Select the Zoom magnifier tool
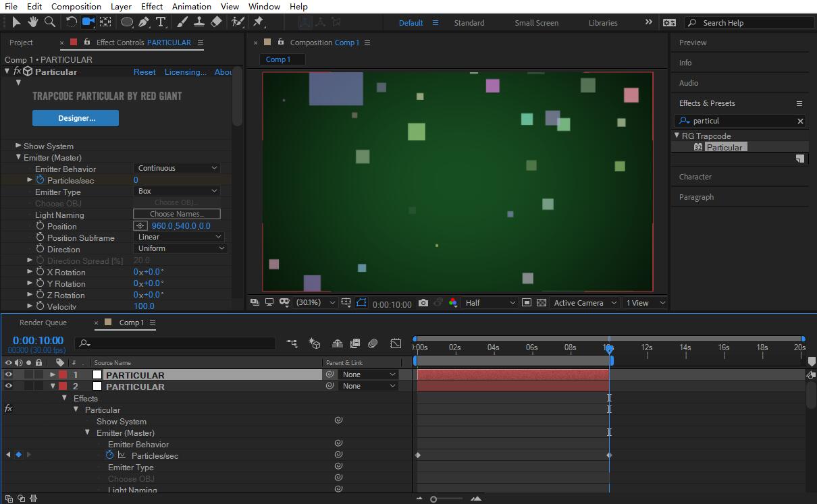This screenshot has height=504, width=817. click(49, 22)
